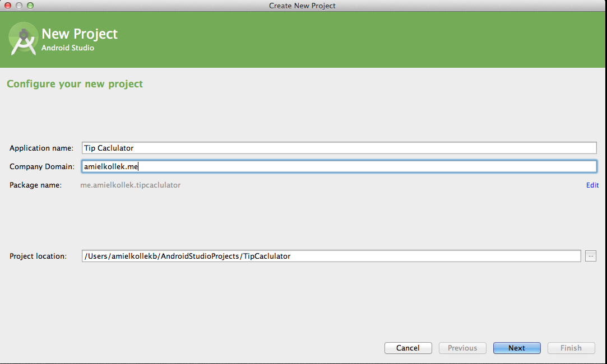This screenshot has width=607, height=364.
Task: Click the 'Package name:' label
Action: click(x=36, y=185)
